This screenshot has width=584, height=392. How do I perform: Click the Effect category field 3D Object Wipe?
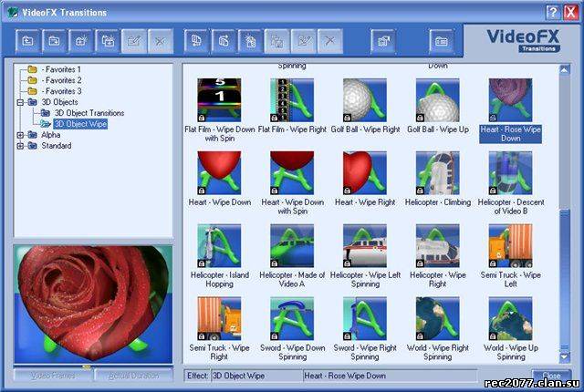point(256,376)
